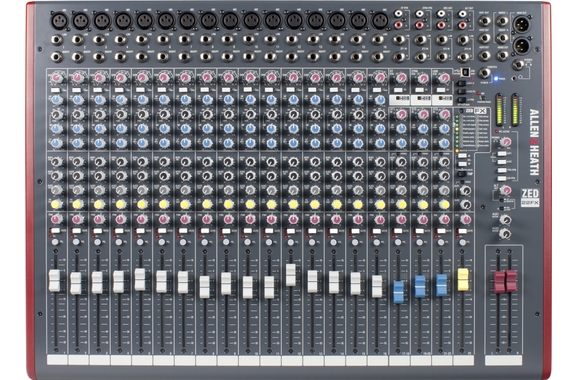Click the master section white label strip
The image size is (576, 380).
point(503,360)
